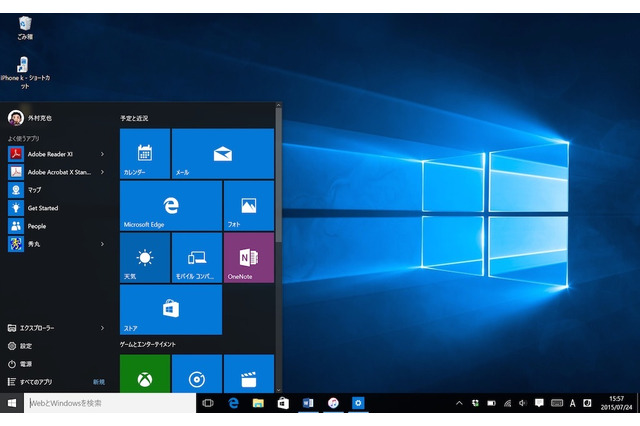Switch to Word on the taskbar

click(x=308, y=403)
